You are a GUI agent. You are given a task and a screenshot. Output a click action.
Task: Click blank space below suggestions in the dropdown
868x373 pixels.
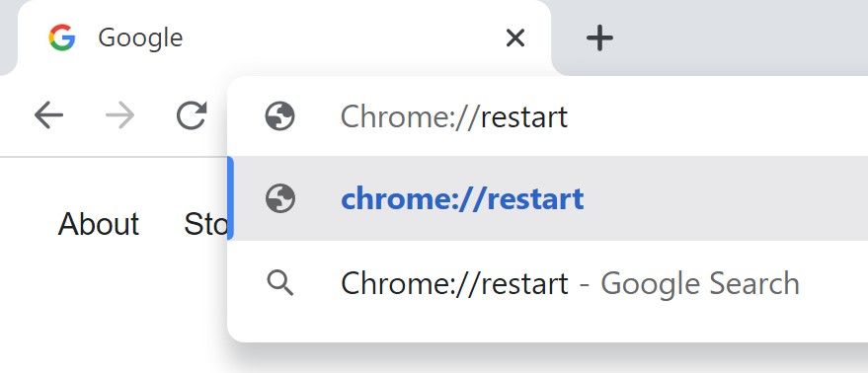(548, 334)
